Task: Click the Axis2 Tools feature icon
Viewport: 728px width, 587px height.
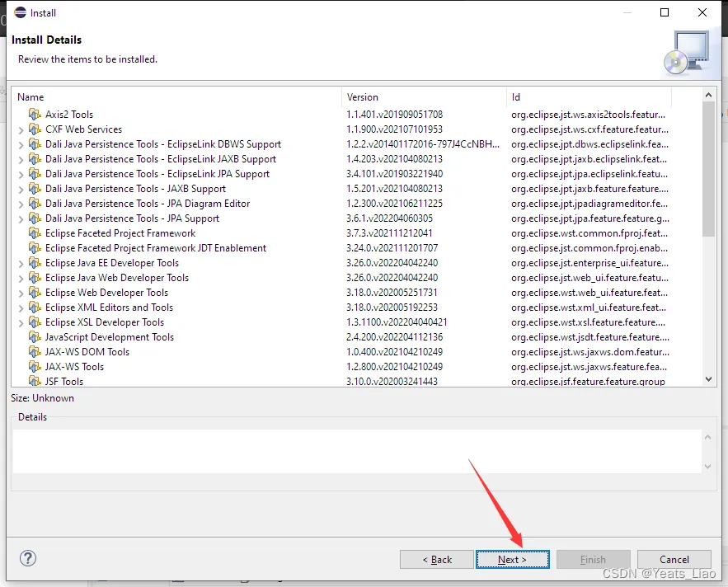Action: point(35,115)
